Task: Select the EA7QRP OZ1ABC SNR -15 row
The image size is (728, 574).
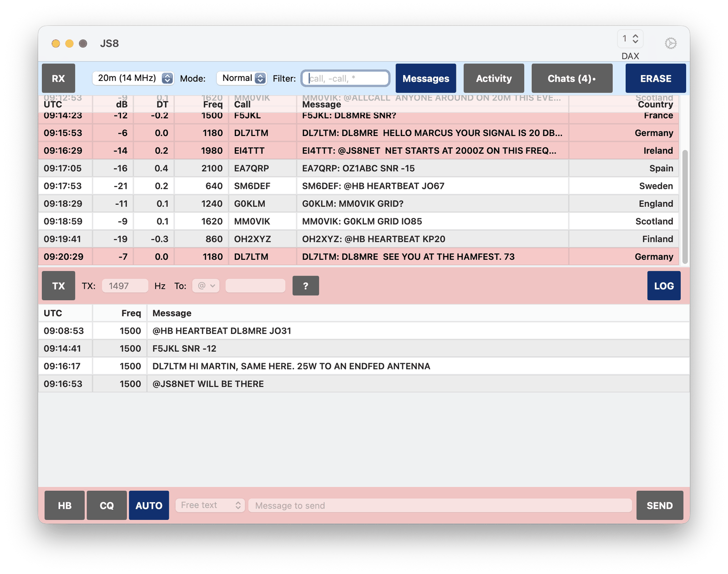Action: point(359,168)
